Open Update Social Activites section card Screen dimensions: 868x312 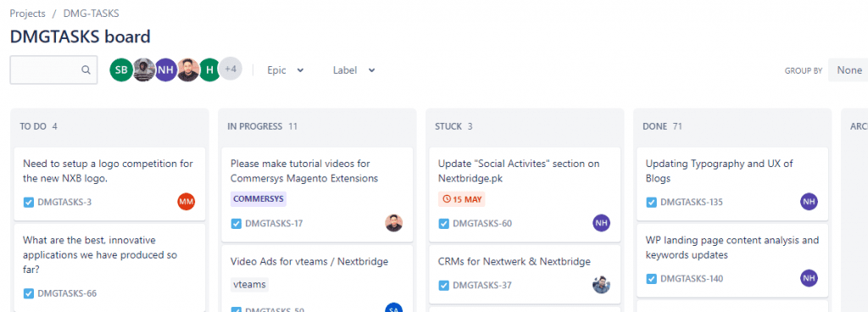(525, 194)
